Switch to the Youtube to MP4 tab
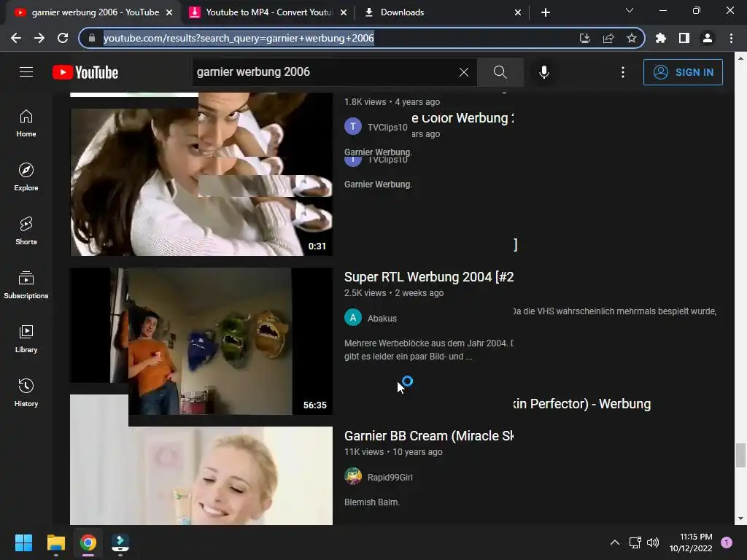 click(269, 12)
